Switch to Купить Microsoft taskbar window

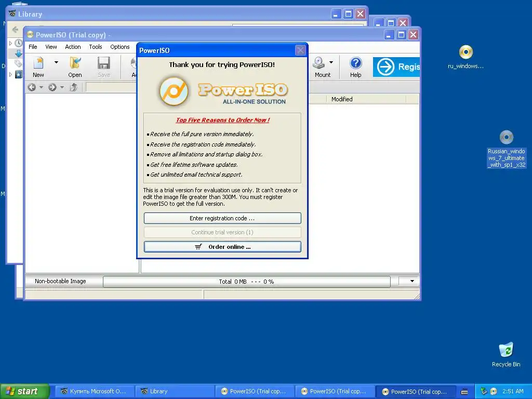click(95, 391)
